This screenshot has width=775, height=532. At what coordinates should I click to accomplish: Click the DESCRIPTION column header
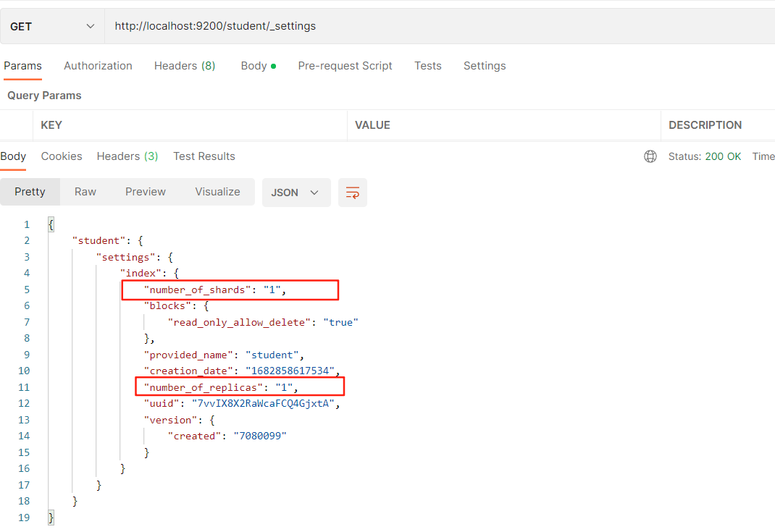pyautogui.click(x=705, y=125)
